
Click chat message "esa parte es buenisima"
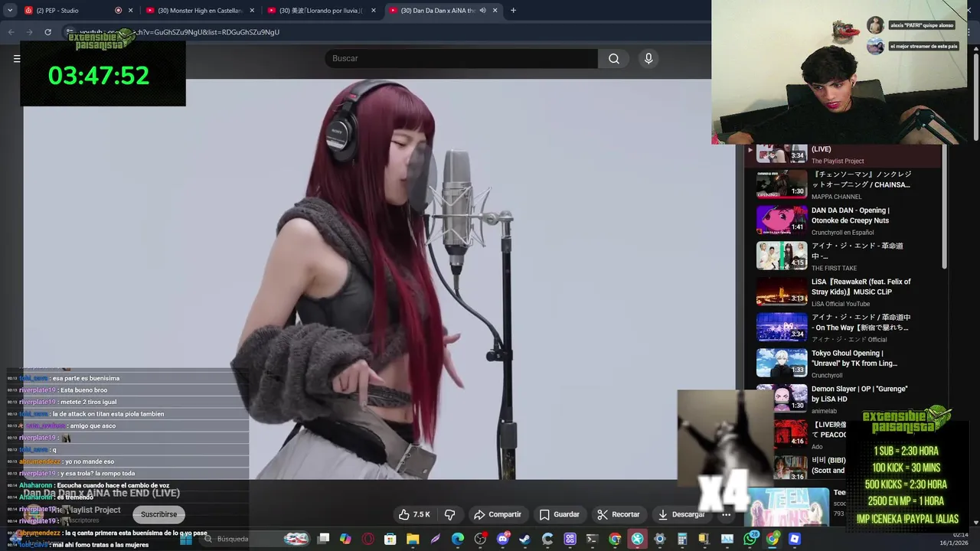86,378
